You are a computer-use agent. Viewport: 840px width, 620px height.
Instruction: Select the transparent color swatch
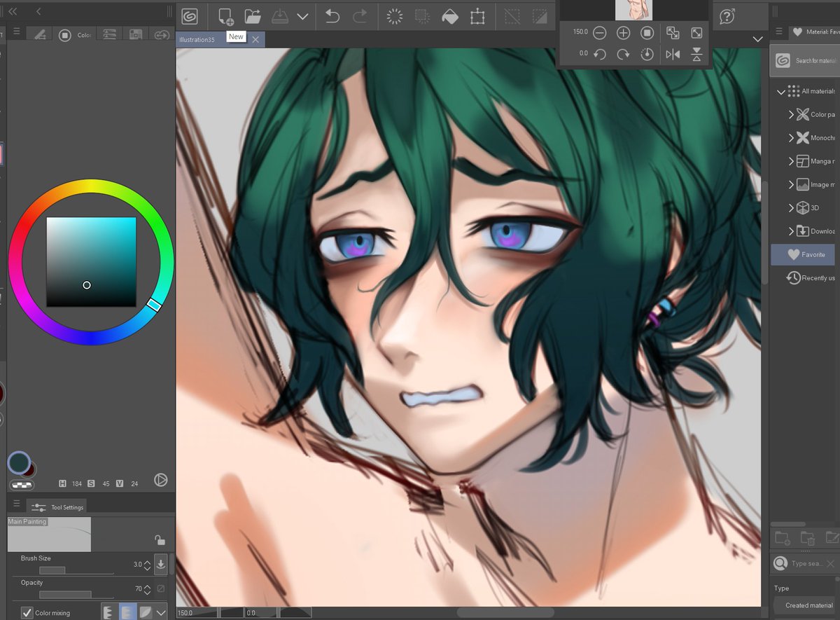(x=22, y=484)
